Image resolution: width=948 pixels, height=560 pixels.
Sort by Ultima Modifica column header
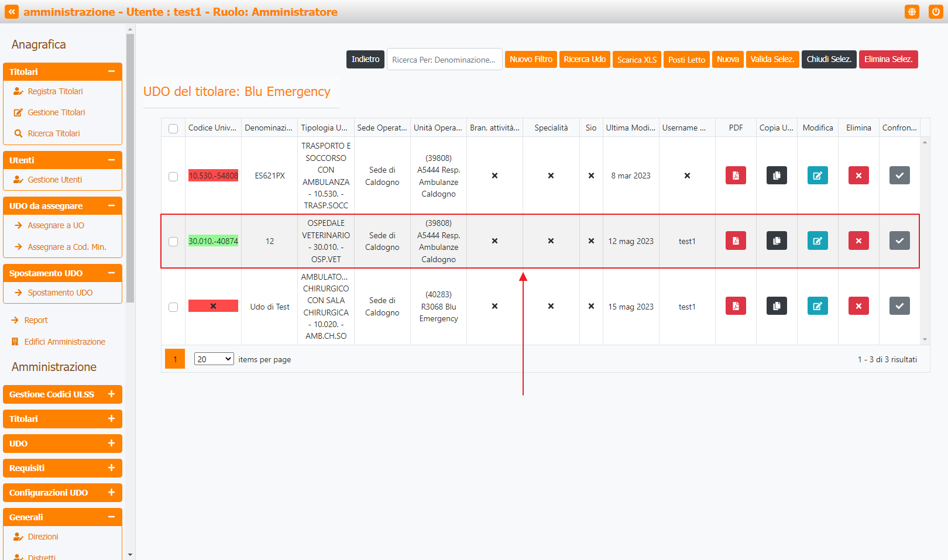[x=631, y=128]
